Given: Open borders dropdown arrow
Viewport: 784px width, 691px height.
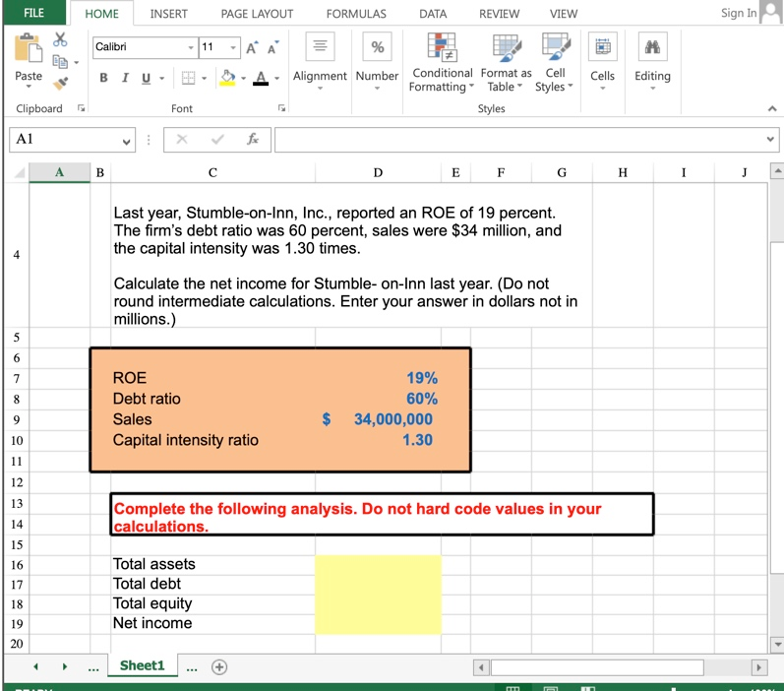Looking at the screenshot, I should pyautogui.click(x=204, y=78).
